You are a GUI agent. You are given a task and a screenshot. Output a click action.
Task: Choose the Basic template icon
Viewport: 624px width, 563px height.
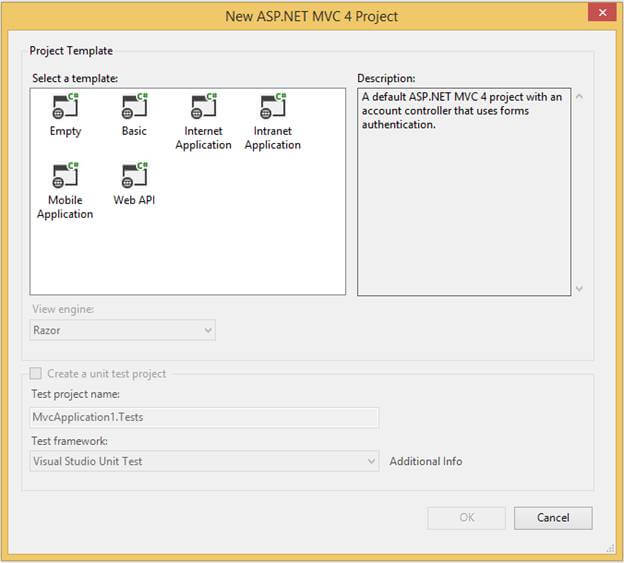(135, 106)
